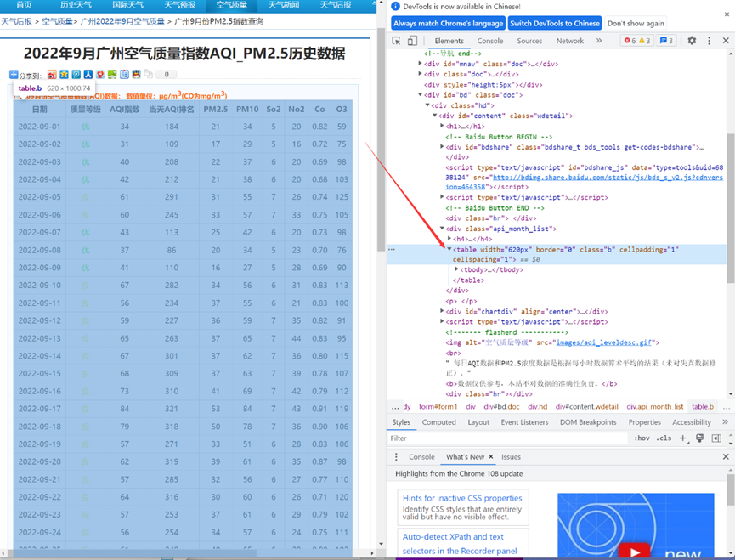The width and height of the screenshot is (735, 560).
Task: Close the What's New tab
Action: point(491,457)
